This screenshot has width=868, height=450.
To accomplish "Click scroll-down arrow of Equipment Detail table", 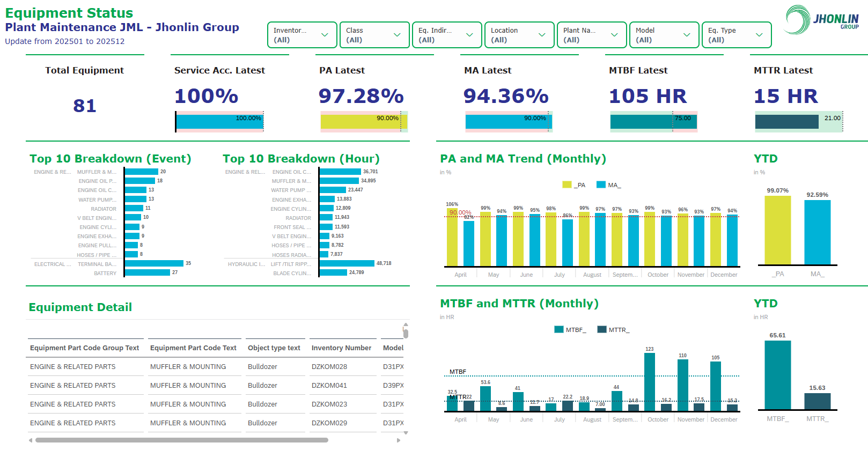I will click(406, 432).
